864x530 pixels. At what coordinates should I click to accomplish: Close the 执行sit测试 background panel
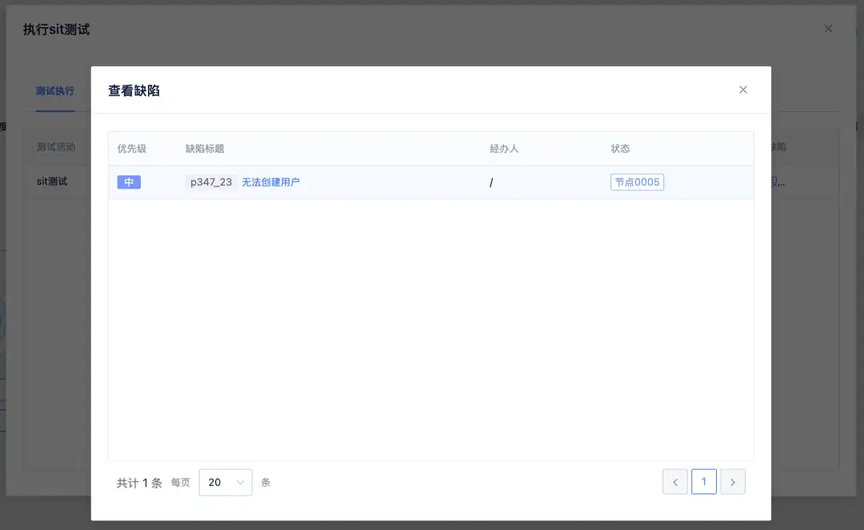(828, 29)
